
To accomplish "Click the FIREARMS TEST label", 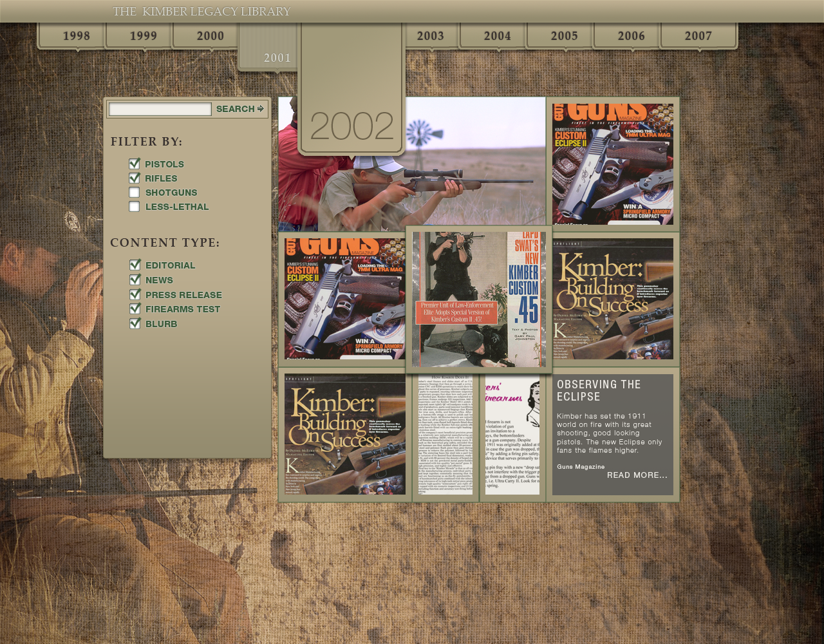I will pos(183,309).
